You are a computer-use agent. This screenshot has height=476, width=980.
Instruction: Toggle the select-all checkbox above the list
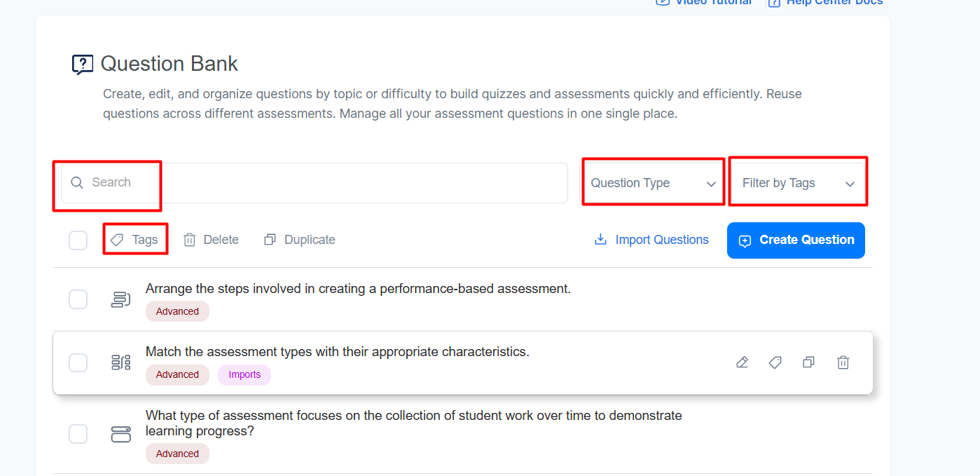click(x=78, y=240)
